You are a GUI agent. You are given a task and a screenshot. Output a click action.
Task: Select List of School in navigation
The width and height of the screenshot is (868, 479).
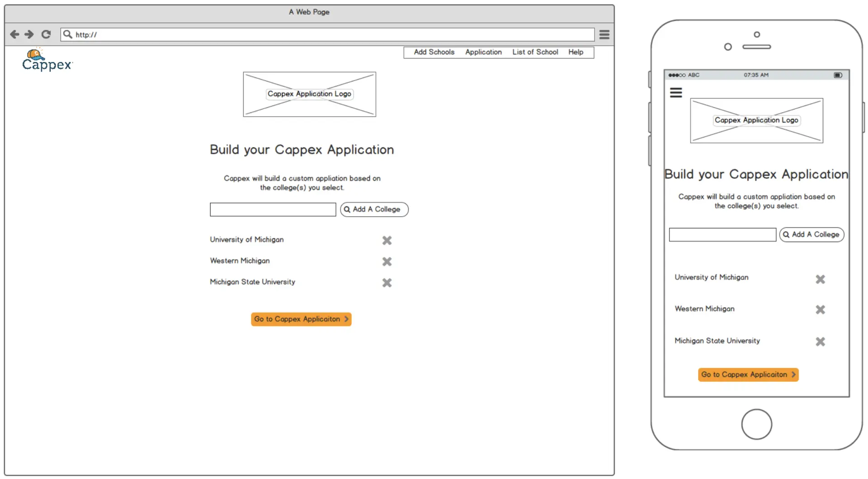(535, 52)
